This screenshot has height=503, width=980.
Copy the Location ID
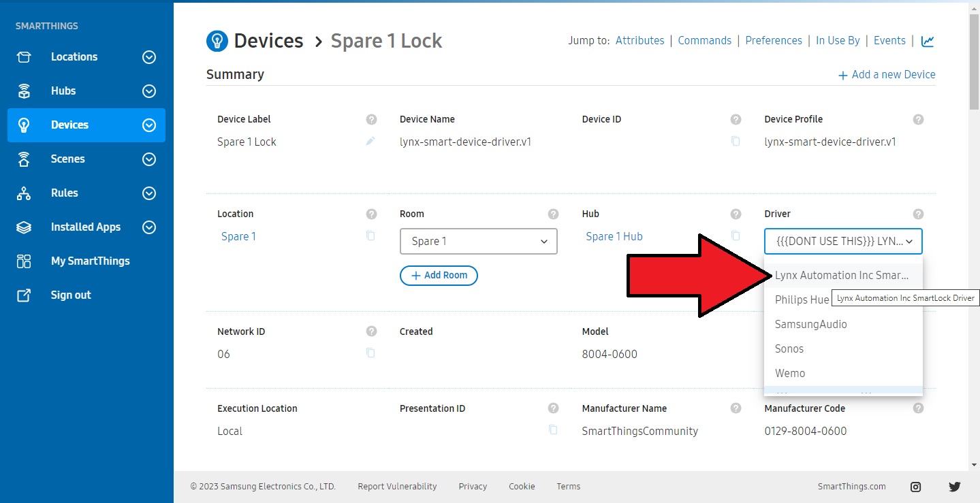370,236
